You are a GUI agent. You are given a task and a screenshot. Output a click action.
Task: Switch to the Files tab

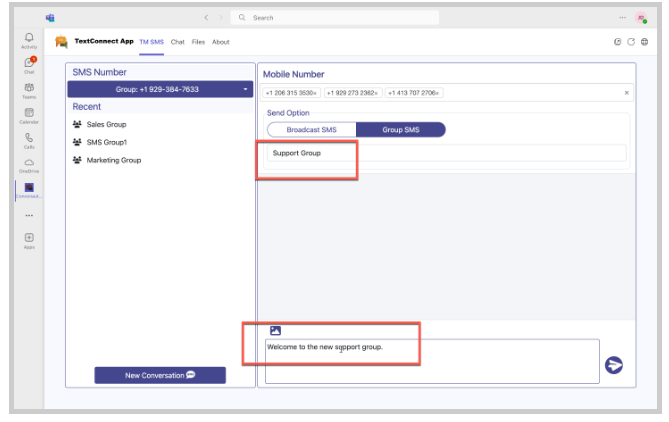[198, 42]
